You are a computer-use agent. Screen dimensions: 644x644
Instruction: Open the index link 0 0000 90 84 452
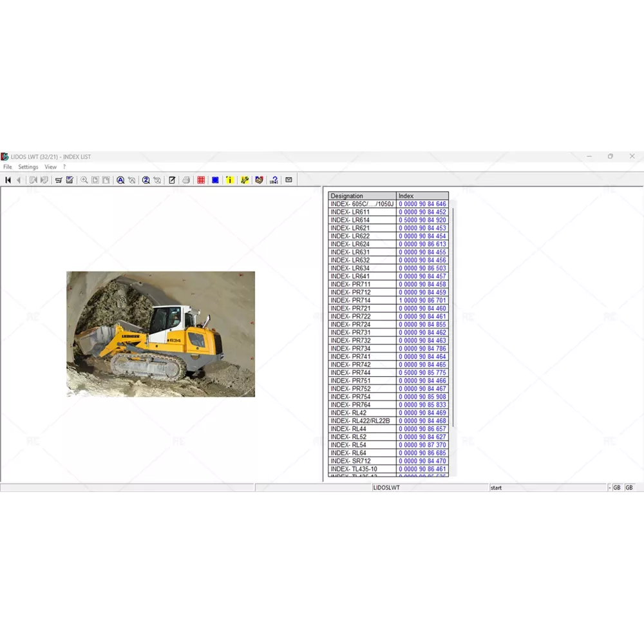(422, 212)
